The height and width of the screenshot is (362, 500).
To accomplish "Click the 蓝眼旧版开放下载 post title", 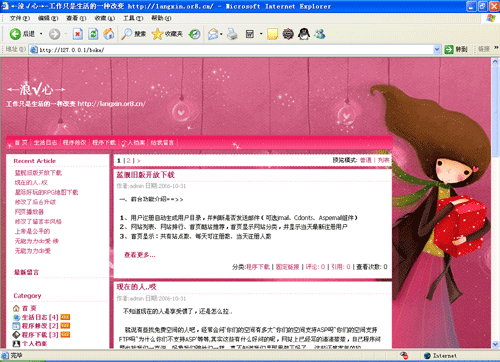I will [146, 175].
